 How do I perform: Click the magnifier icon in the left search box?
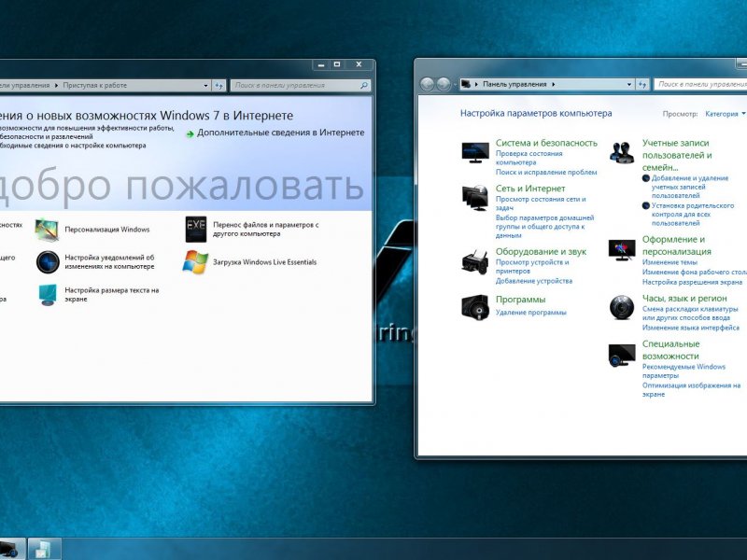(x=364, y=86)
